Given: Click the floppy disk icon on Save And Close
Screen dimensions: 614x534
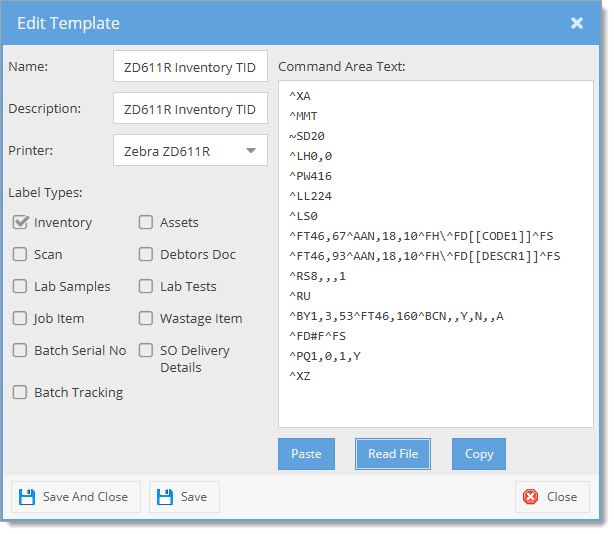Looking at the screenshot, I should pos(27,497).
